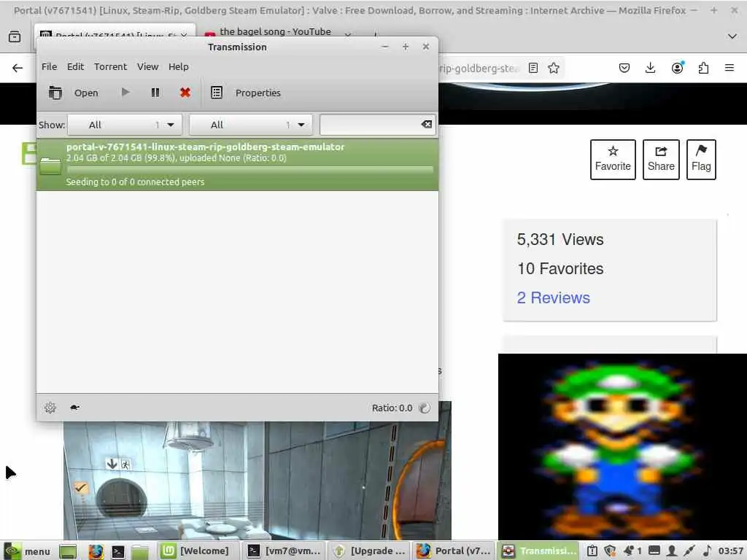Open Edit menu in Transmission

pos(75,66)
